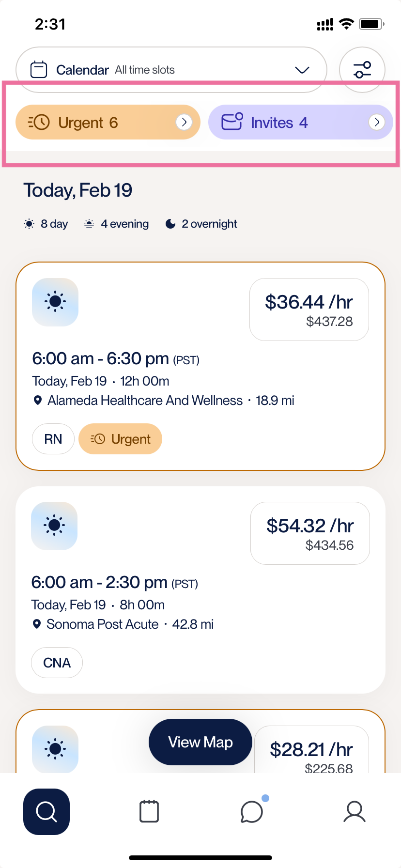The width and height of the screenshot is (401, 868).
Task: Click the urgent clock icon in Urgent pill
Action: tap(39, 122)
